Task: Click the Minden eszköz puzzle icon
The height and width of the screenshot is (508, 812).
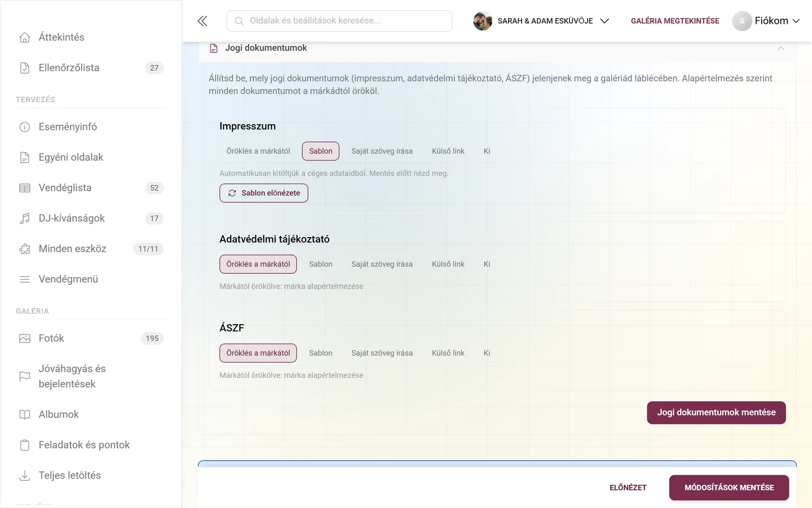Action: pyautogui.click(x=25, y=249)
